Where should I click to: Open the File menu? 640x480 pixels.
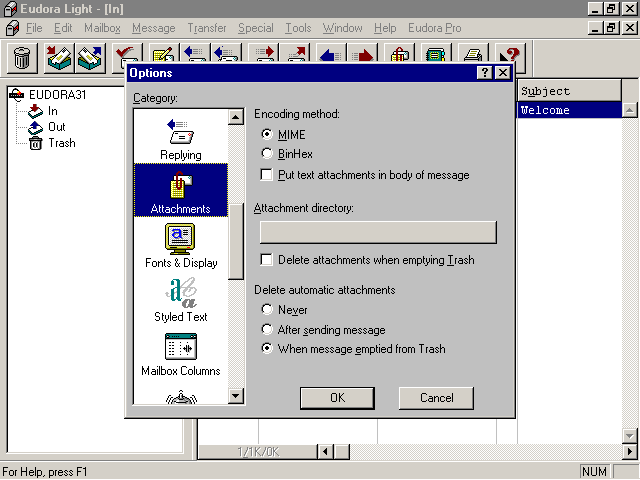point(34,28)
